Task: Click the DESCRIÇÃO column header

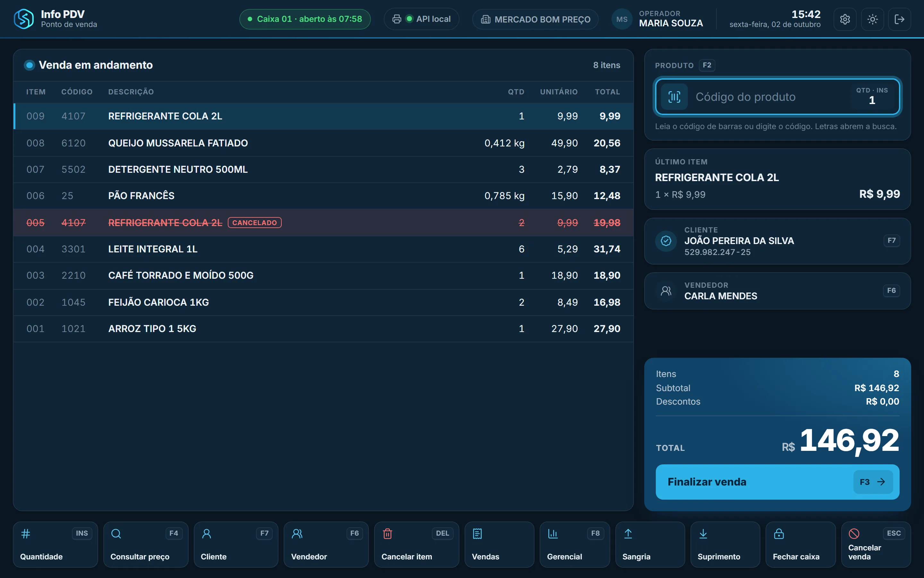Action: [131, 92]
